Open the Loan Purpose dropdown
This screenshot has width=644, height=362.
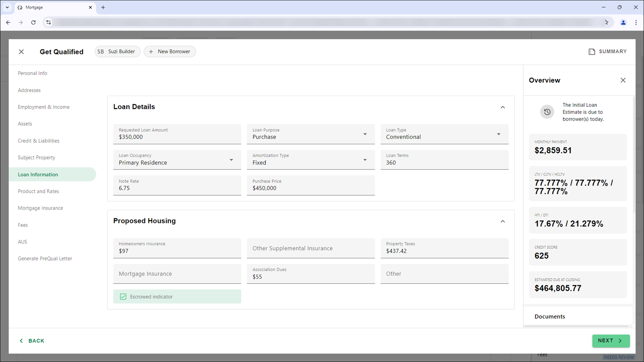(311, 134)
